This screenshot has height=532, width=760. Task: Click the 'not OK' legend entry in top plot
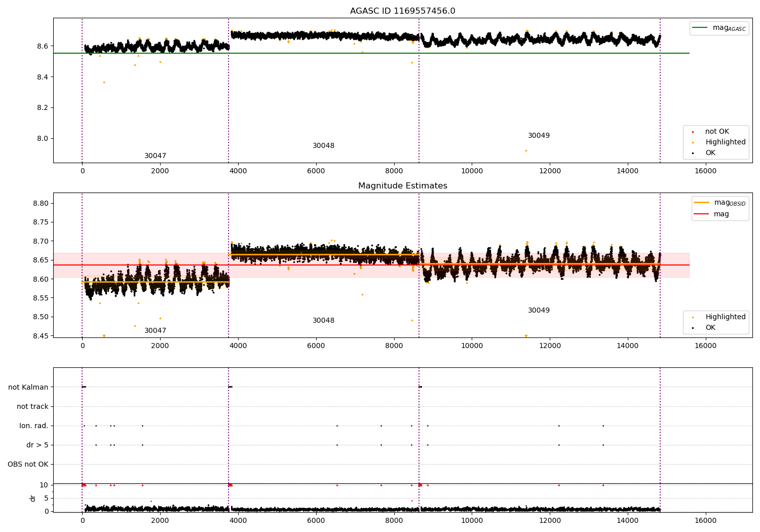pyautogui.click(x=716, y=132)
